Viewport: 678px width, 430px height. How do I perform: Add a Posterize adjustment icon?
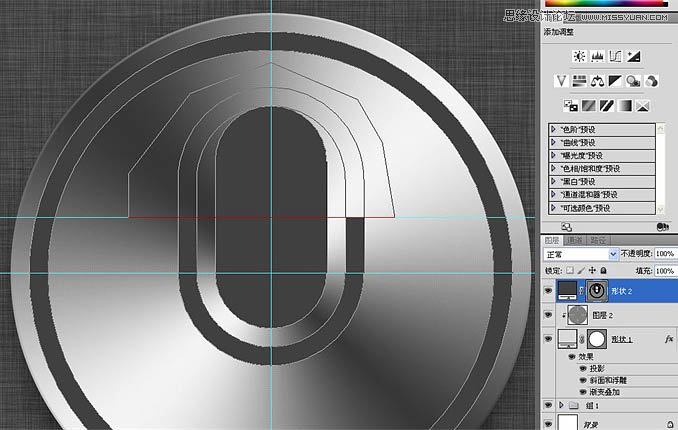click(588, 106)
